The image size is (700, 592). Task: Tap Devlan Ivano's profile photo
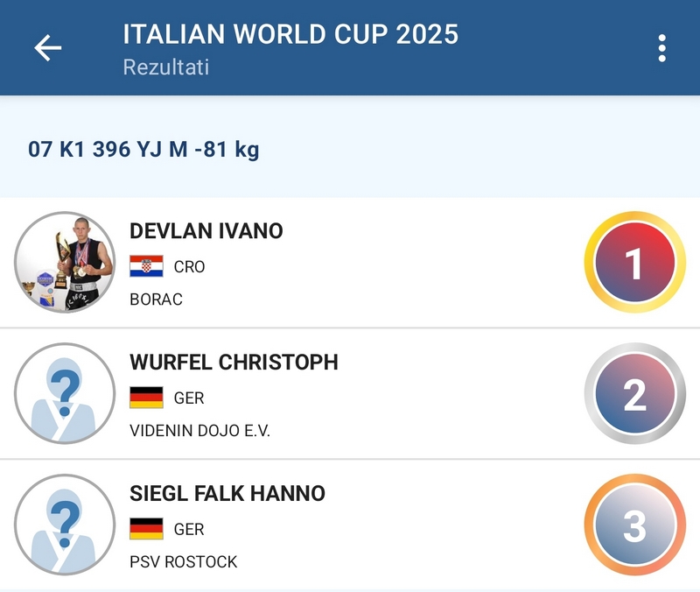66,262
